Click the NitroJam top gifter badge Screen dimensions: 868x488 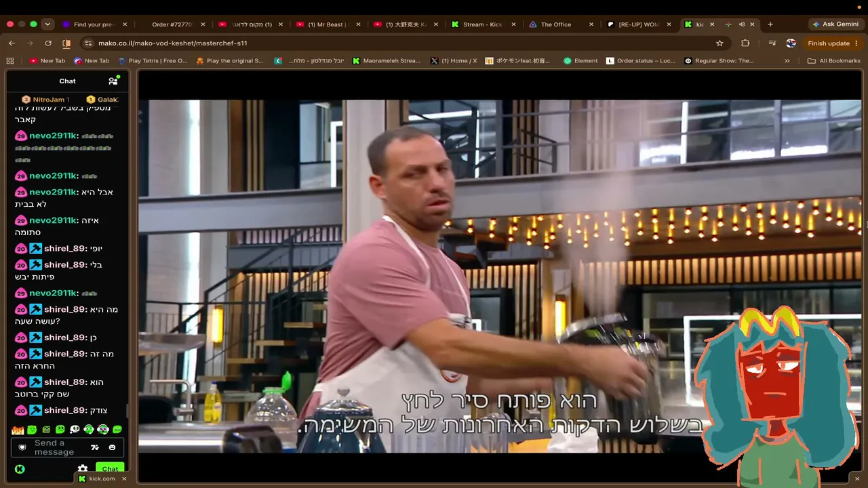tap(45, 100)
